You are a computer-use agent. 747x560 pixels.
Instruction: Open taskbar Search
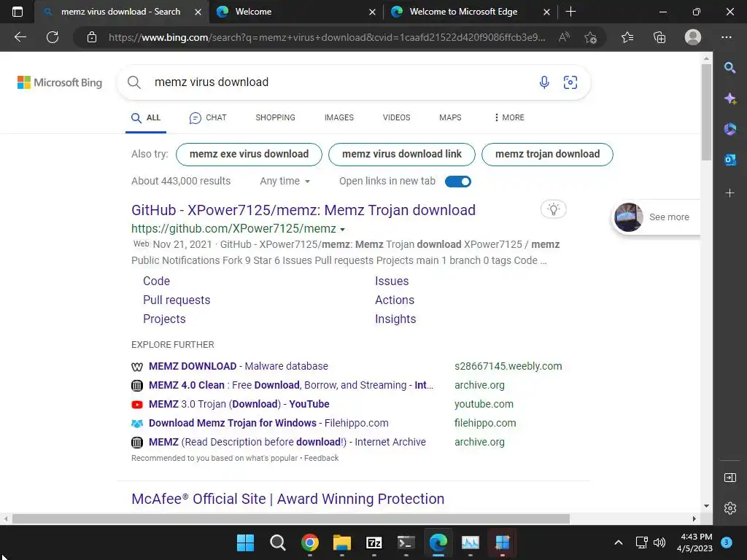tap(278, 542)
